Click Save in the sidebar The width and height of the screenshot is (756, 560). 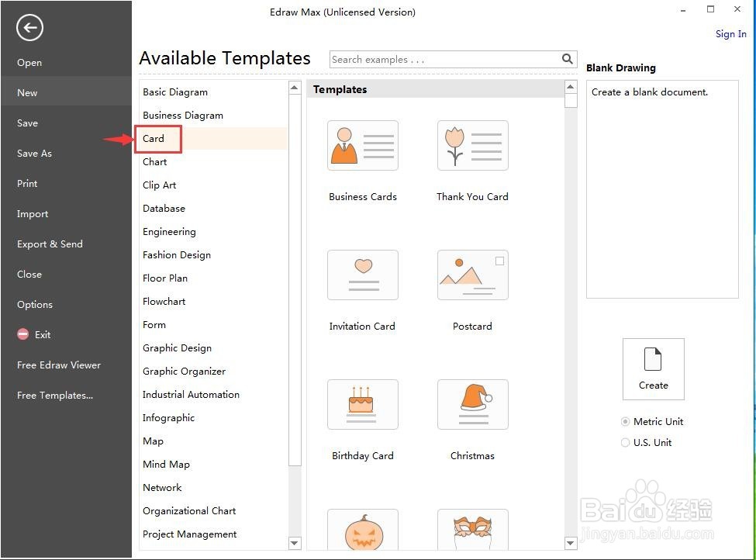point(27,123)
